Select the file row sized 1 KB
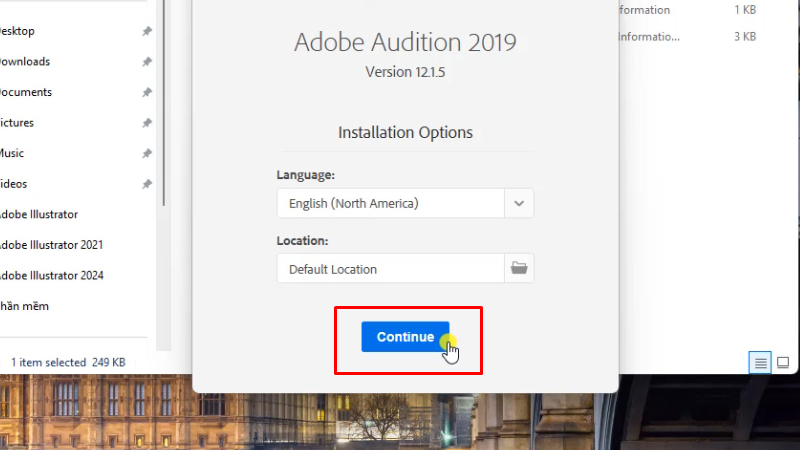Screen dimensions: 800x450 click(x=688, y=10)
